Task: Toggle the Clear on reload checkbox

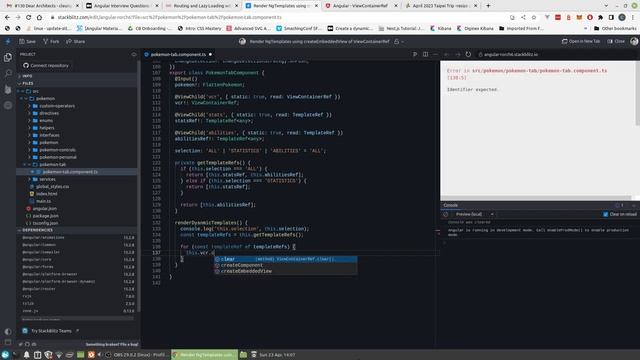Action: pyautogui.click(x=606, y=214)
